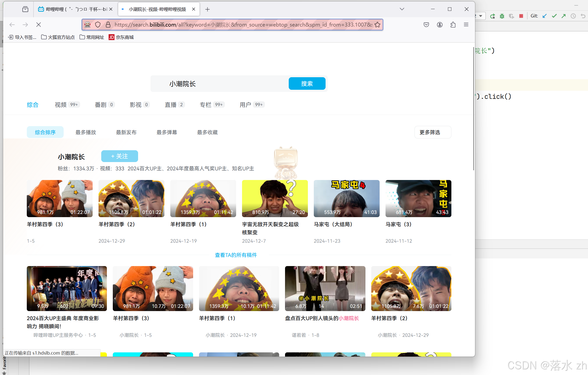Image resolution: width=588 pixels, height=375 pixels.
Task: Select the 直播 search category tab
Action: [x=175, y=105]
